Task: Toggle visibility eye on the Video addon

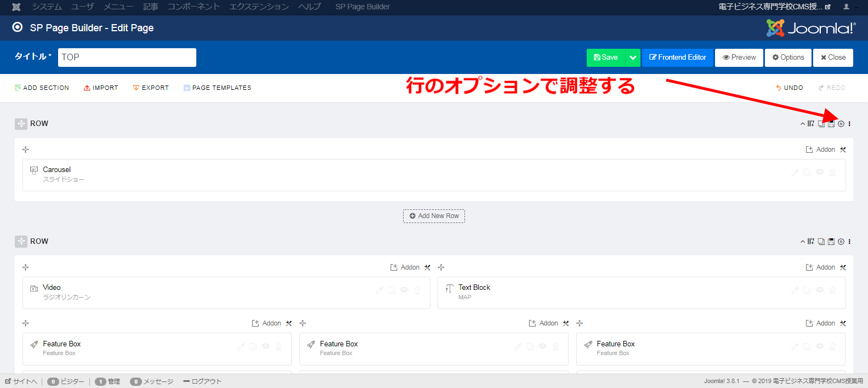Action: 404,290
